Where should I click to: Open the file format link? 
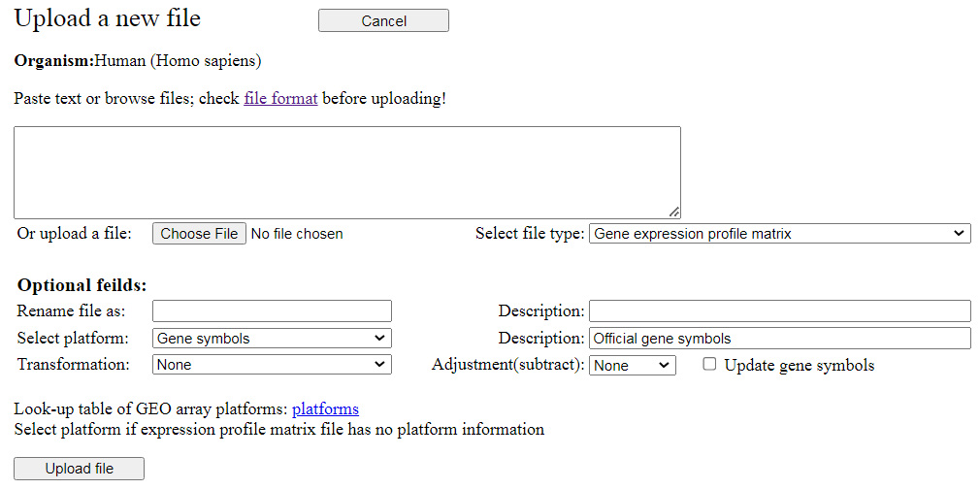tap(280, 98)
